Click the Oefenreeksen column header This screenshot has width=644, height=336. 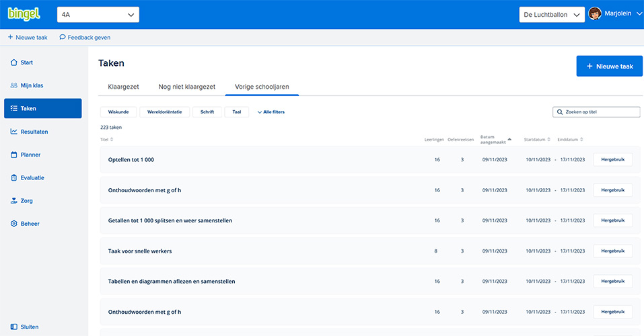[460, 140]
